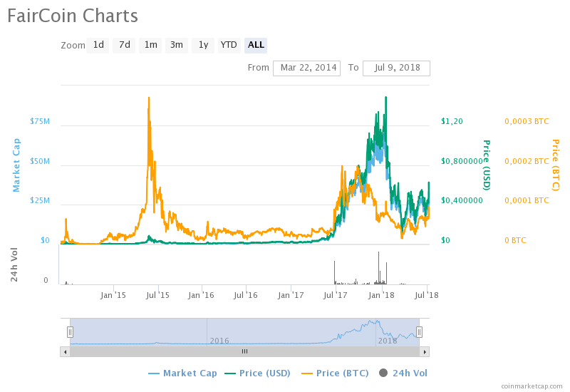
Task: Click the Jul '16 axis label
Action: coord(245,295)
